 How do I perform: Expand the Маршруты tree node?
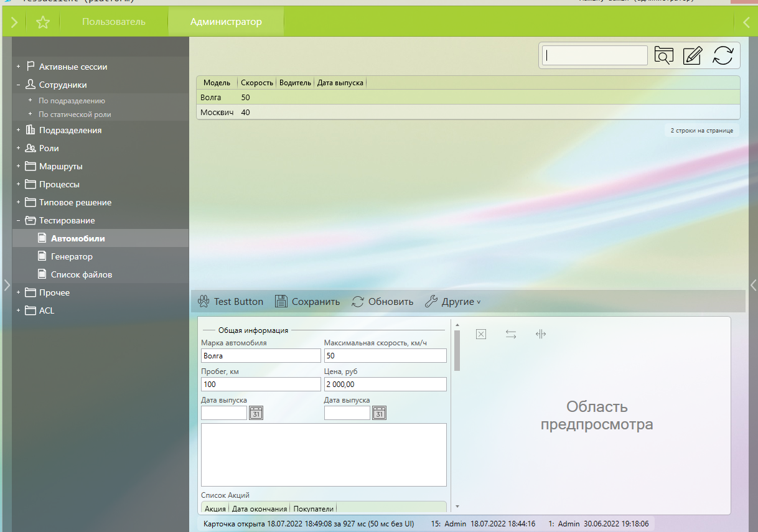coord(19,166)
